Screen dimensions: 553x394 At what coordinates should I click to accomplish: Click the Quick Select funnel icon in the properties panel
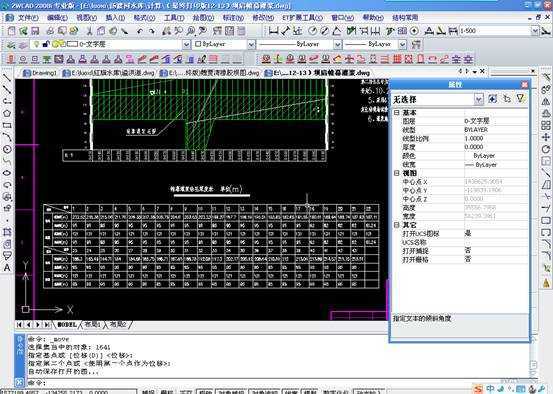click(521, 99)
